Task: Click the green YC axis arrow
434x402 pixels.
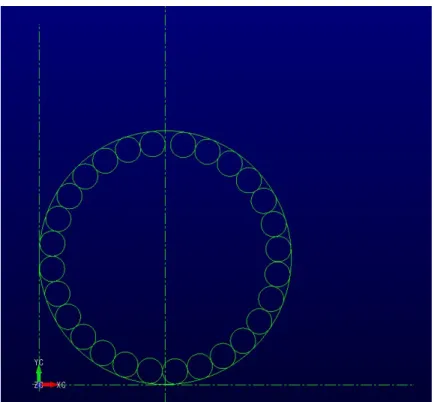Action: 39,373
